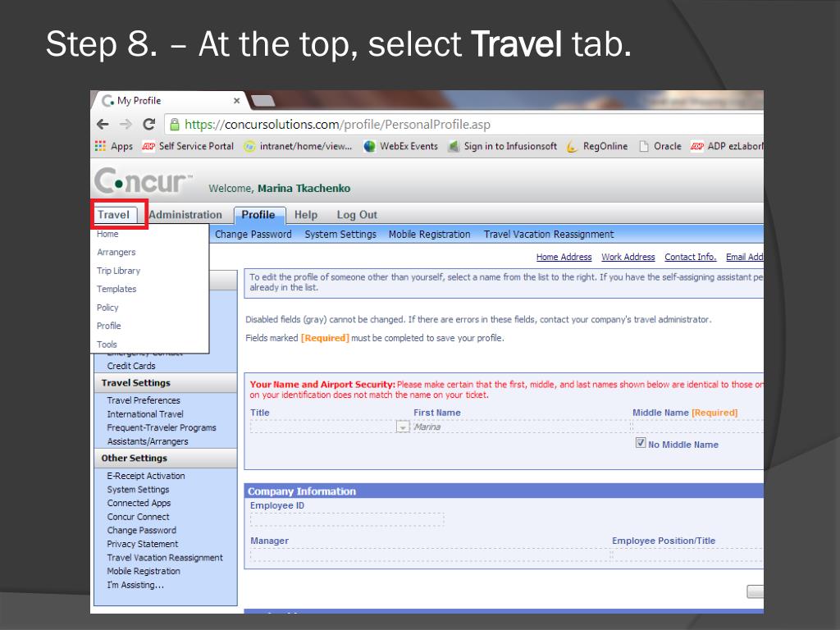Open ADP ezLabor bookmark

coord(727,146)
